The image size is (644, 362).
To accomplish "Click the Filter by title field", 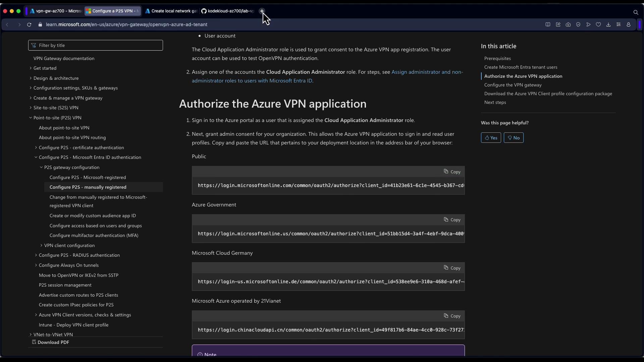I will [96, 45].
